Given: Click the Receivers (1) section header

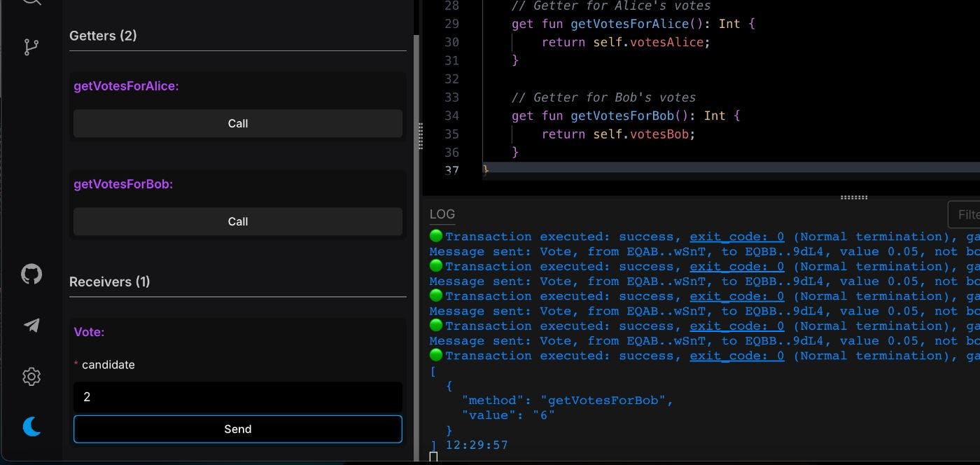Looking at the screenshot, I should click(x=109, y=282).
